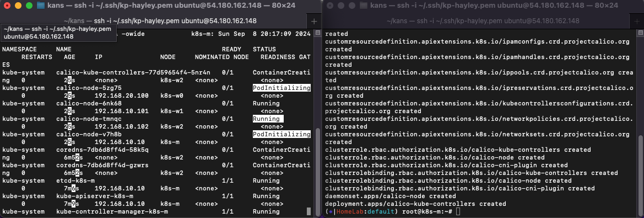Click IP address '192.168.10.101'
This screenshot has height=218, width=644.
[122, 111]
